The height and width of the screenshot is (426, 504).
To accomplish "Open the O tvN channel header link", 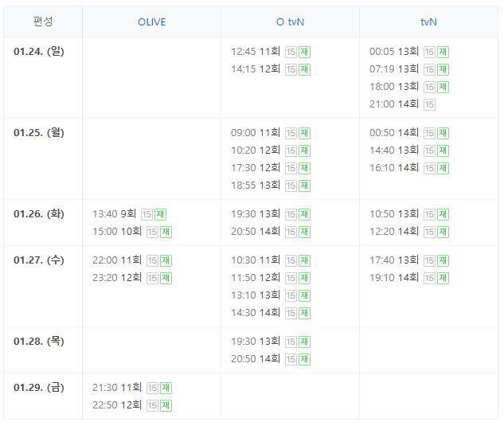I will [x=290, y=21].
